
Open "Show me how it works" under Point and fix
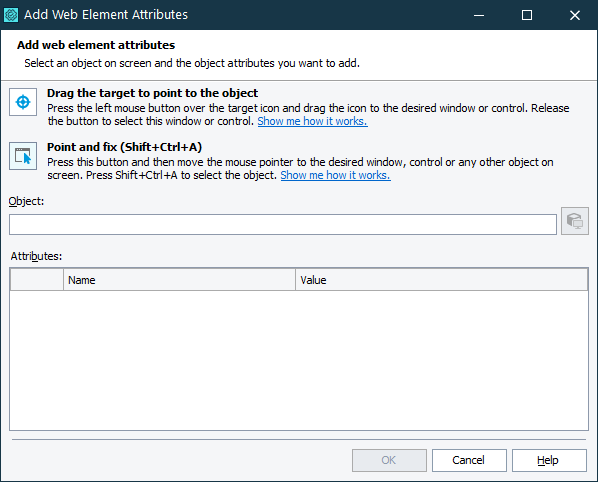coord(335,175)
